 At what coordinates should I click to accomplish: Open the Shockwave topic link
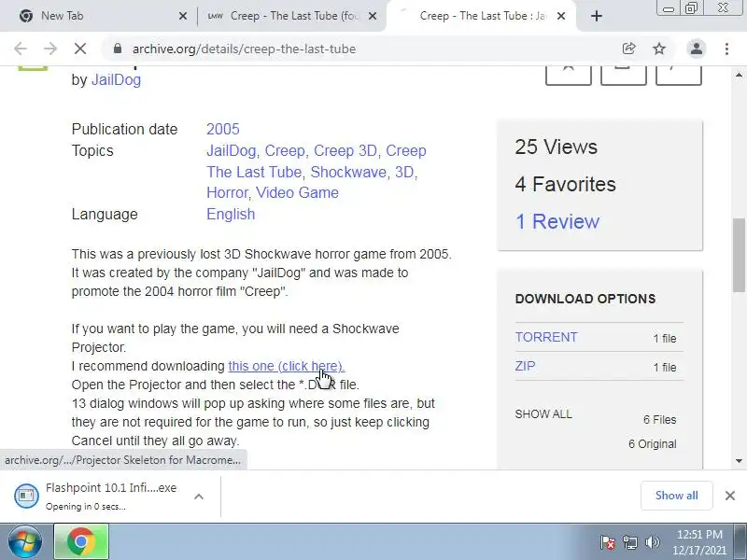(348, 172)
